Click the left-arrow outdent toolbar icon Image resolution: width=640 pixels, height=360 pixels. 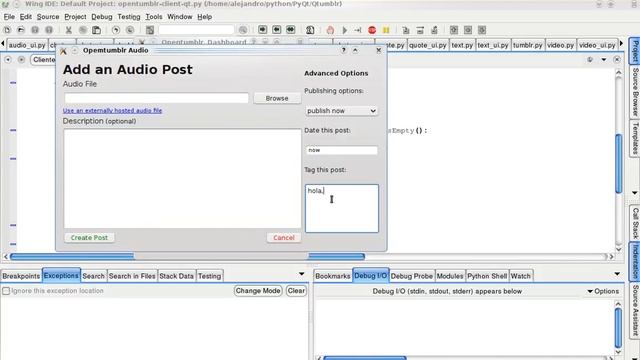(276, 30)
